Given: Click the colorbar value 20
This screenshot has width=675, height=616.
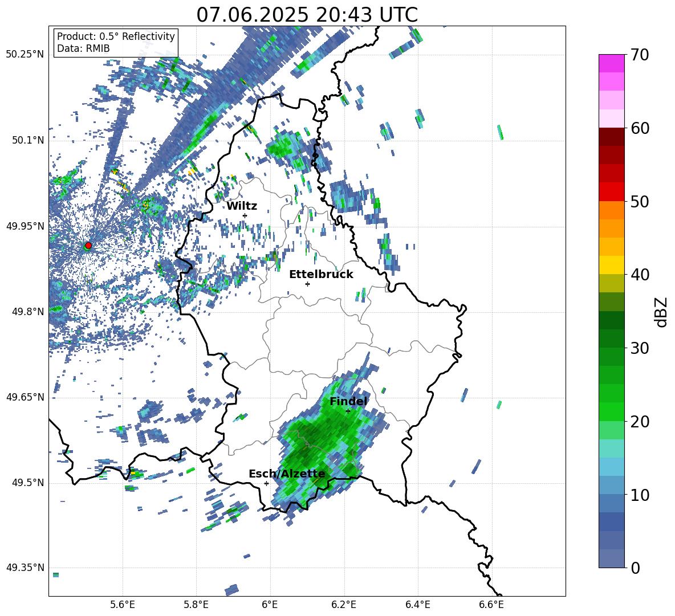Looking at the screenshot, I should 640,421.
